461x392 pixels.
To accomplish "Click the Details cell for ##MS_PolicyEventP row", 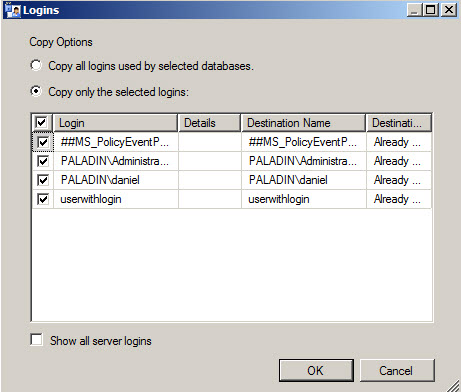I will [x=210, y=142].
